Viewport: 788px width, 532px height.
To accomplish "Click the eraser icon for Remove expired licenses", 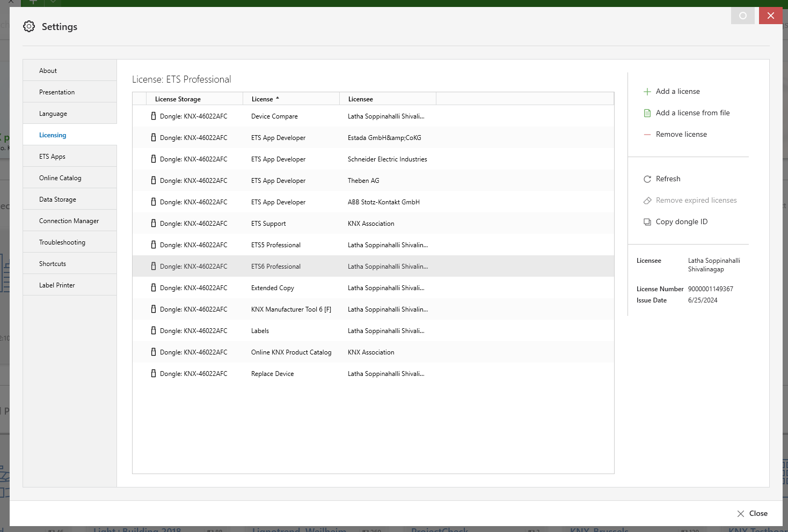I will [647, 201].
